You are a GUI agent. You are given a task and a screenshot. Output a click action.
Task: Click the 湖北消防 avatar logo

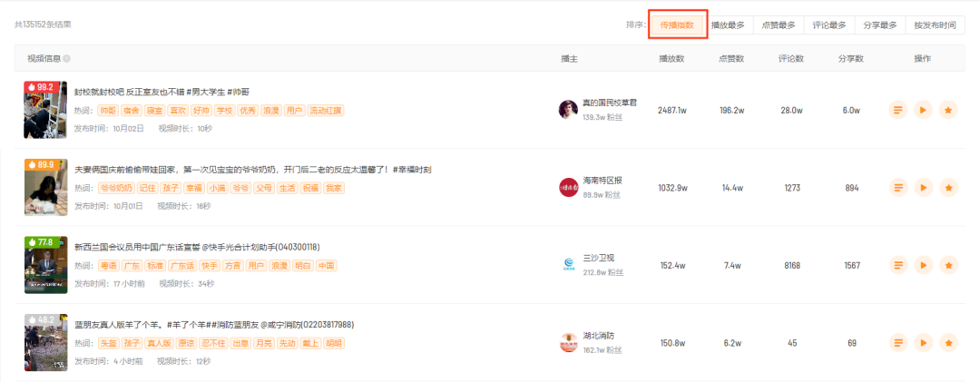(x=567, y=343)
